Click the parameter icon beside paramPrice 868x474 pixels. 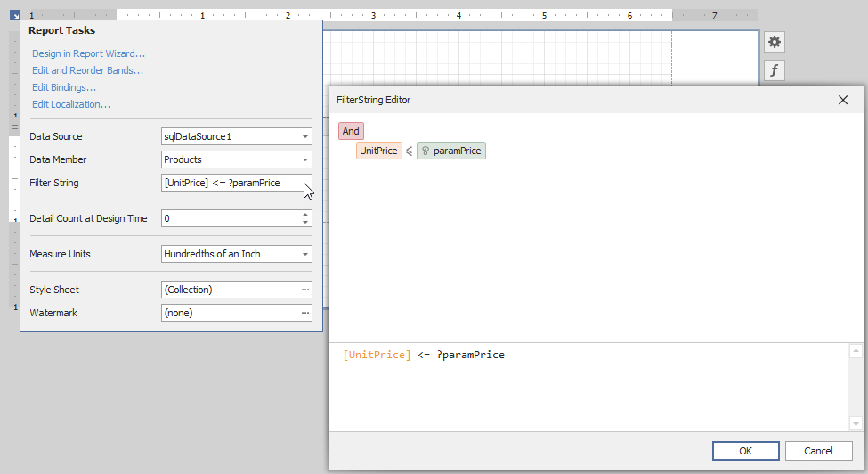(426, 151)
